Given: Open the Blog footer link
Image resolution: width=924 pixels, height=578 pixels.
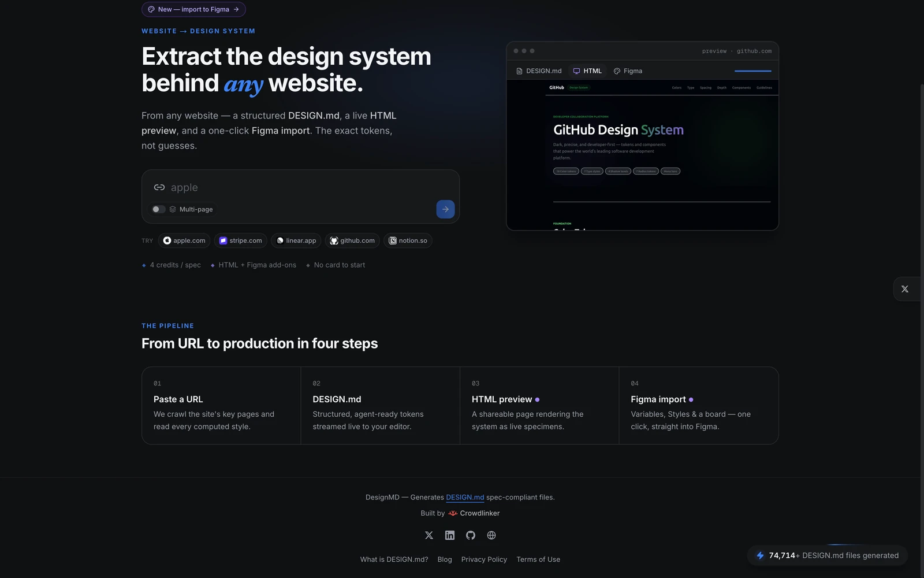Looking at the screenshot, I should [445, 560].
